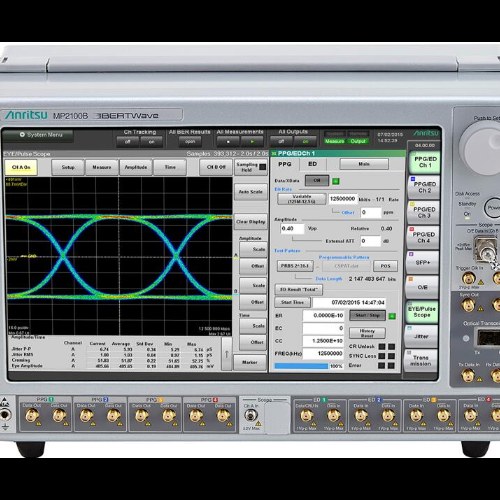Click the Eye Amplitude row label

(27, 366)
